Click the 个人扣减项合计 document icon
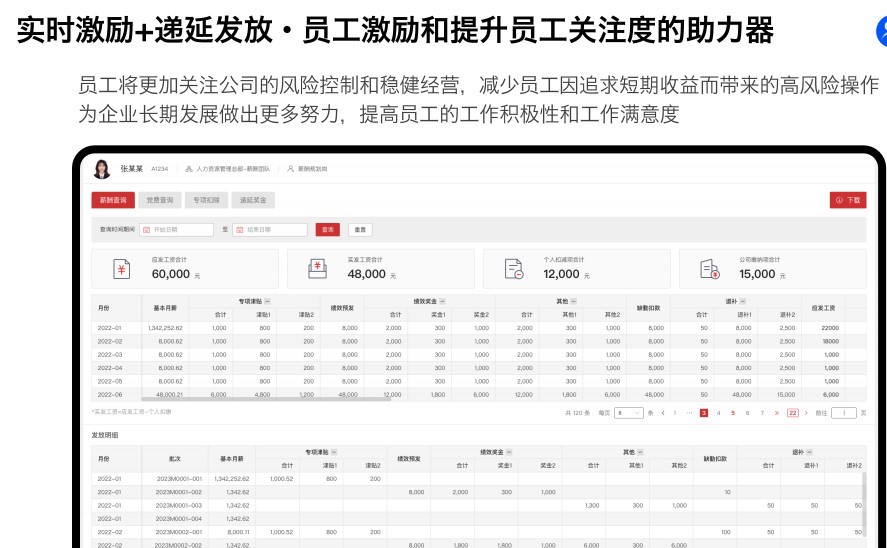This screenshot has height=548, width=887. [514, 269]
